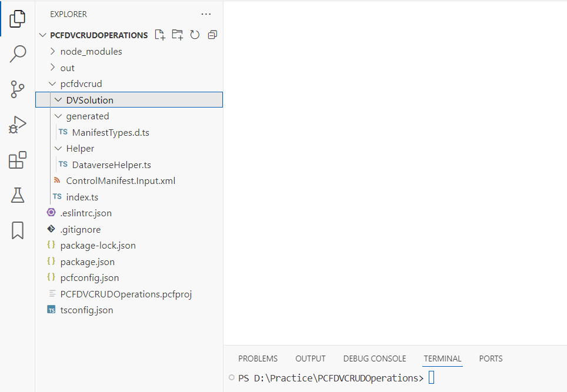The height and width of the screenshot is (392, 567).
Task: Open the Search view in activity bar
Action: (x=18, y=54)
